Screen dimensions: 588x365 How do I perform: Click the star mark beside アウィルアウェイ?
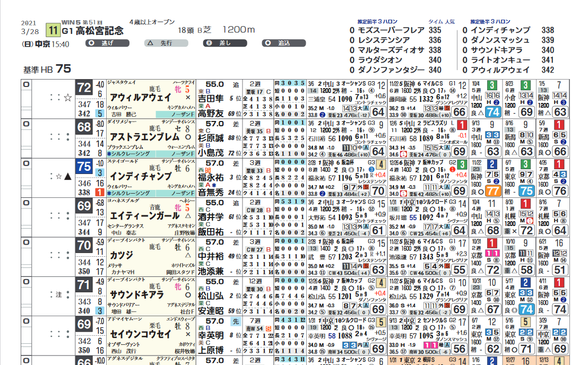click(x=67, y=98)
